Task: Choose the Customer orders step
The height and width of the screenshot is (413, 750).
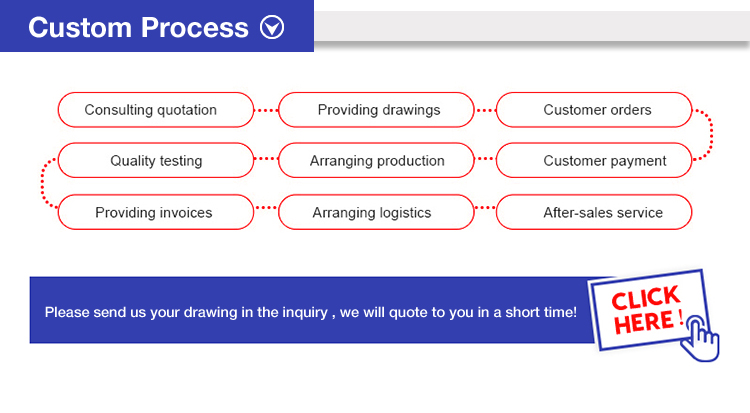Action: coord(597,110)
